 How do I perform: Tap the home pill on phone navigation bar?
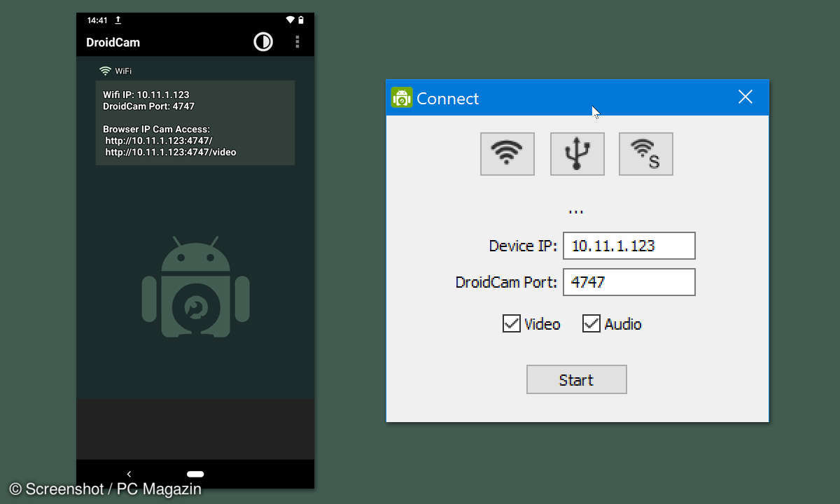pyautogui.click(x=195, y=475)
